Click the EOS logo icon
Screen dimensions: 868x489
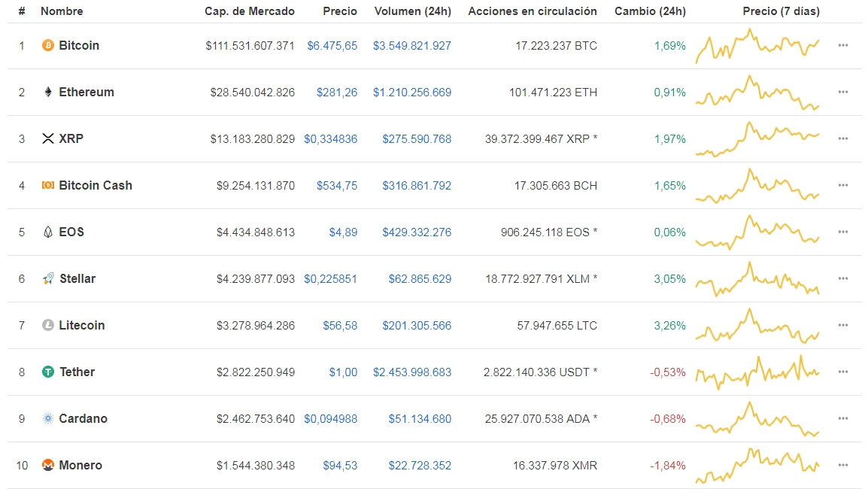click(x=48, y=232)
